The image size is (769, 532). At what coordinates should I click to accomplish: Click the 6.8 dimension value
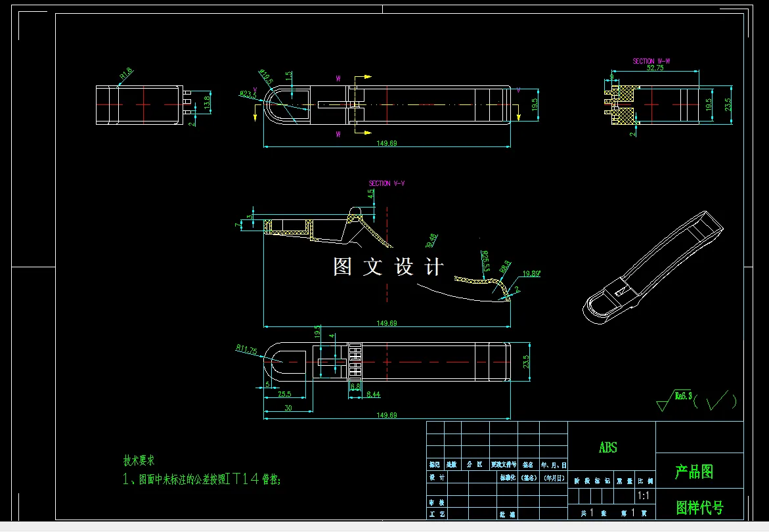[x=355, y=386]
